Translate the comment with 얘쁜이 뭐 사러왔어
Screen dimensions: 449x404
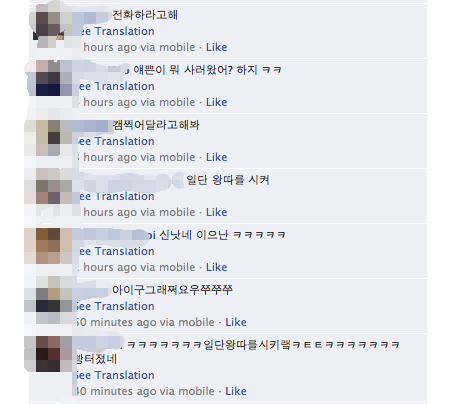[x=115, y=86]
